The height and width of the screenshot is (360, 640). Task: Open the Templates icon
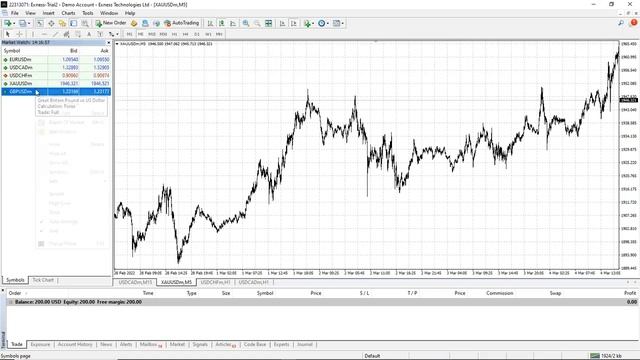point(336,23)
